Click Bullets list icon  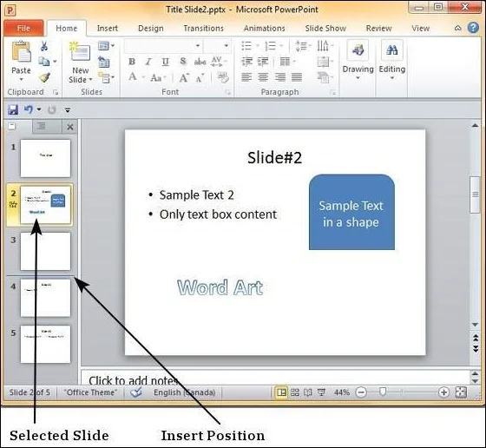(x=246, y=46)
